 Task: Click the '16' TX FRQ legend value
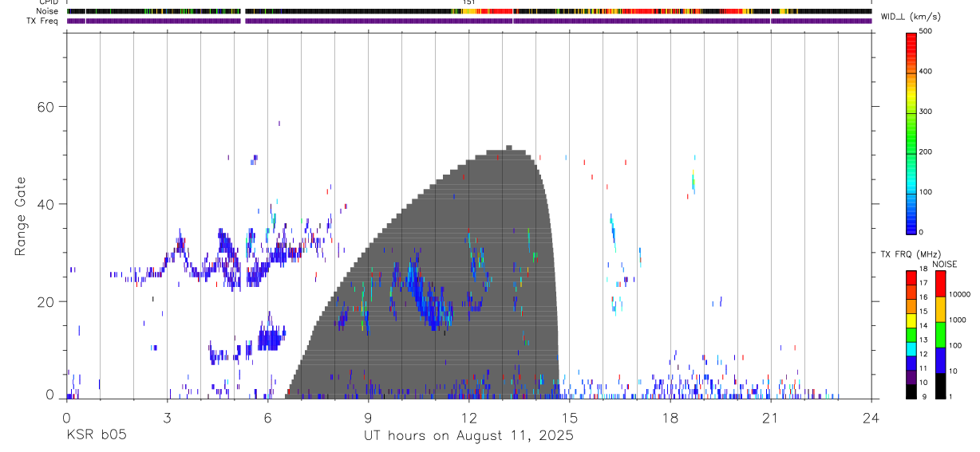click(x=923, y=297)
